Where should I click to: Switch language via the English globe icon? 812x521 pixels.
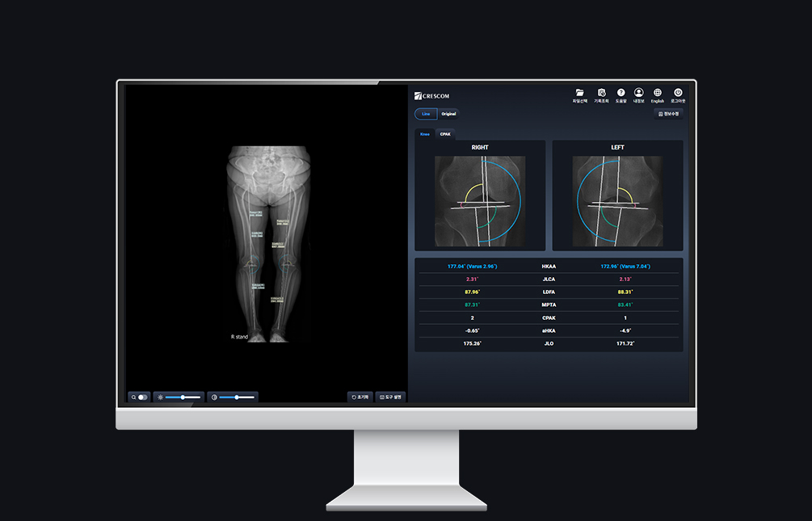tap(657, 94)
